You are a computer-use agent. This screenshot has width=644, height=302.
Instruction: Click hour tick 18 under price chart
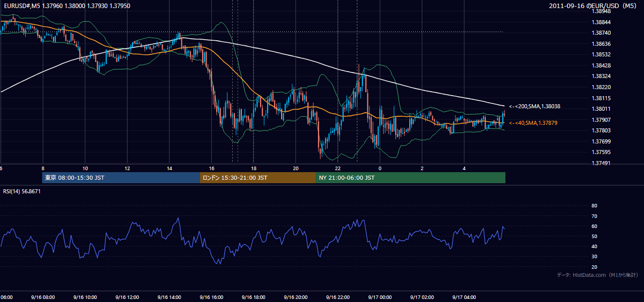253,169
